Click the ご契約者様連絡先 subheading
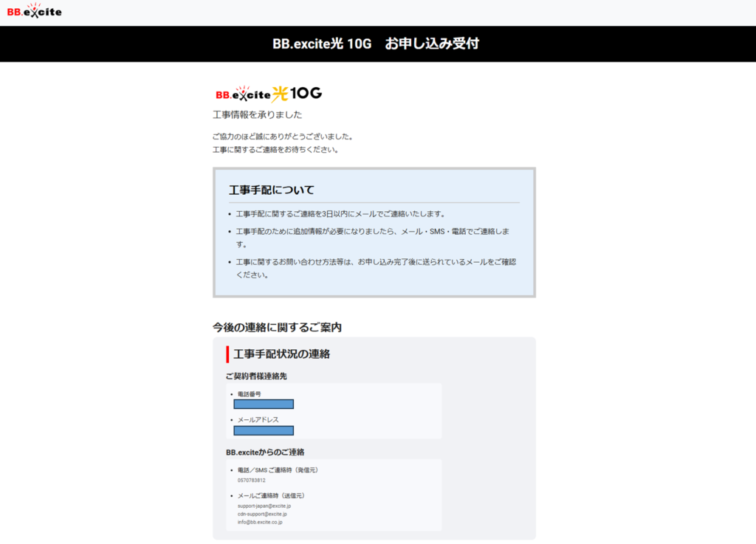The image size is (756, 544). 256,376
